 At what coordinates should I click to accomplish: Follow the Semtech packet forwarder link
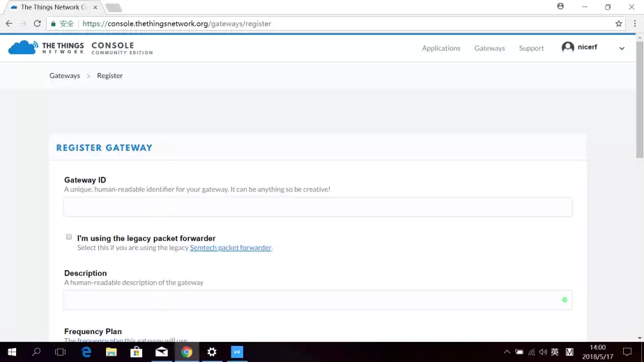point(230,248)
